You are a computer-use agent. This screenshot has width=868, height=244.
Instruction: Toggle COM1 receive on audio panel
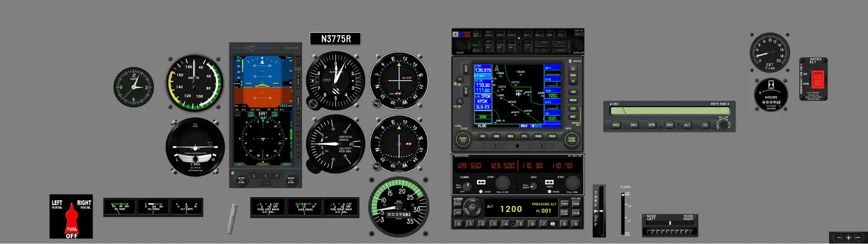coord(488,34)
